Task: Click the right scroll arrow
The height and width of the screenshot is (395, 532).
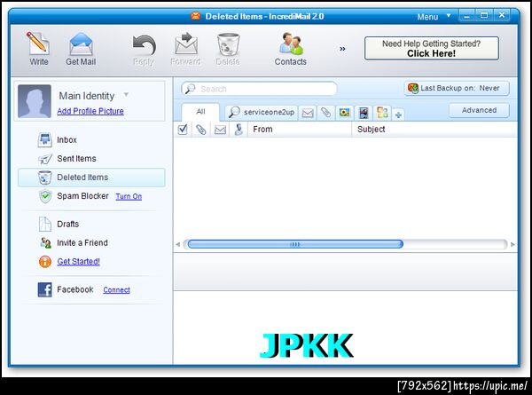Action: (x=512, y=244)
